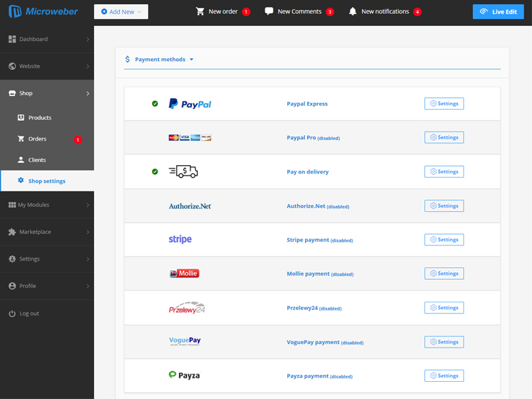
Task: Expand the Dashboard chevron
Action: [88, 39]
